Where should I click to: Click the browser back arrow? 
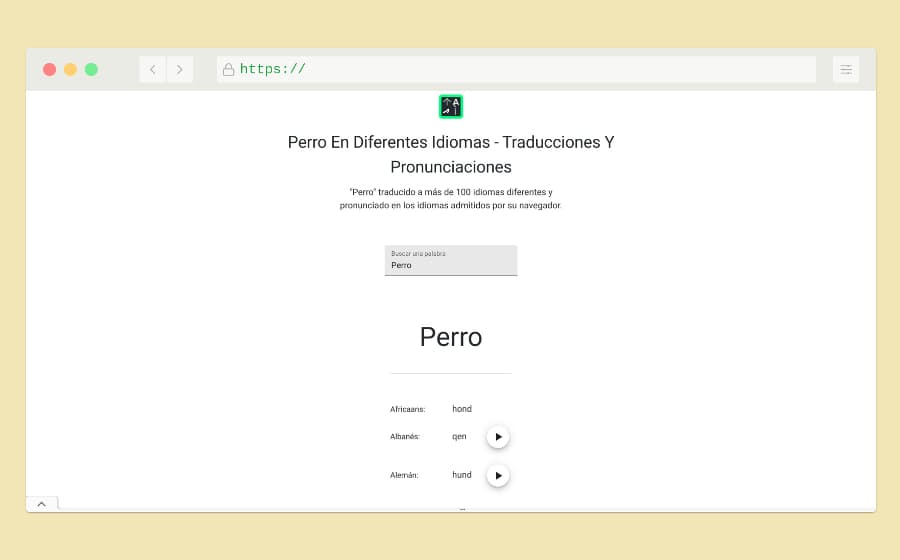tap(153, 69)
